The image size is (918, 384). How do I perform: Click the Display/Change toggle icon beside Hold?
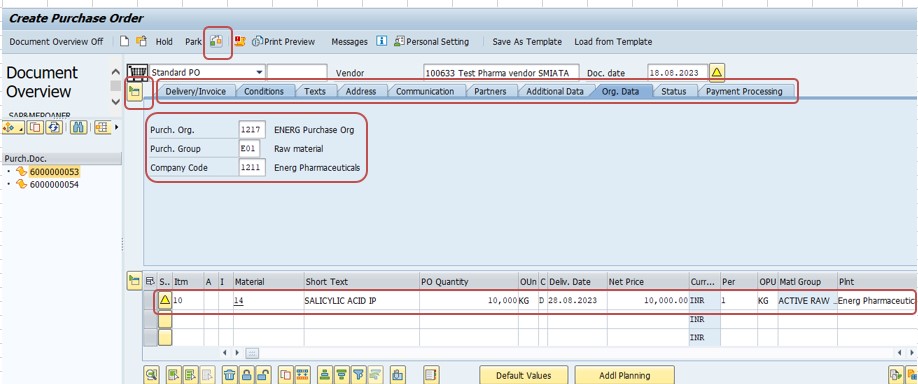click(x=141, y=42)
